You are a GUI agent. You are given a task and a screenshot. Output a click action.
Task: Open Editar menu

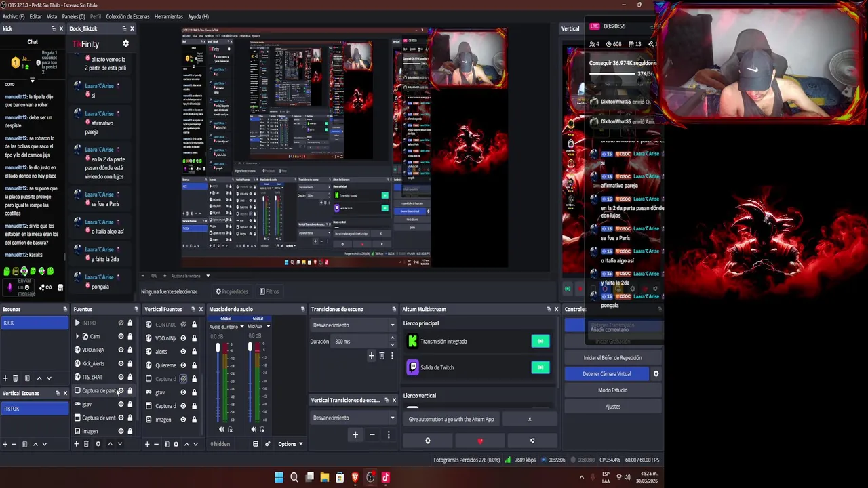pyautogui.click(x=35, y=16)
